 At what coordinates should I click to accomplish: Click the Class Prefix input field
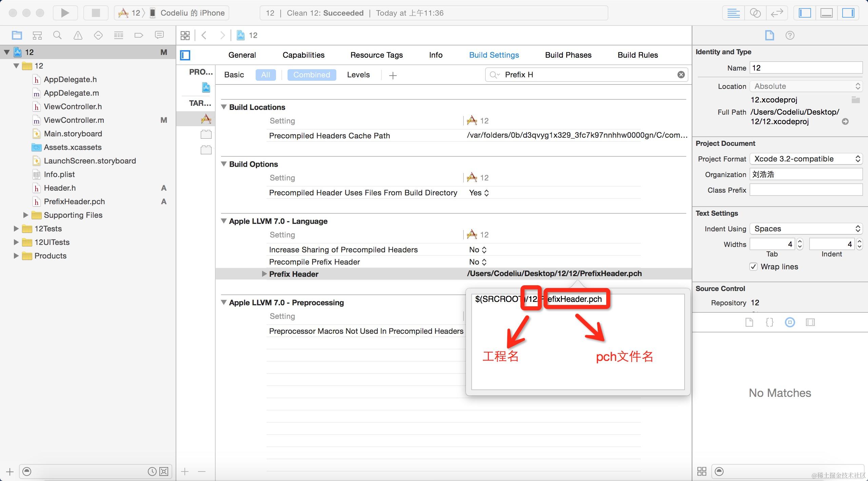[x=806, y=190]
